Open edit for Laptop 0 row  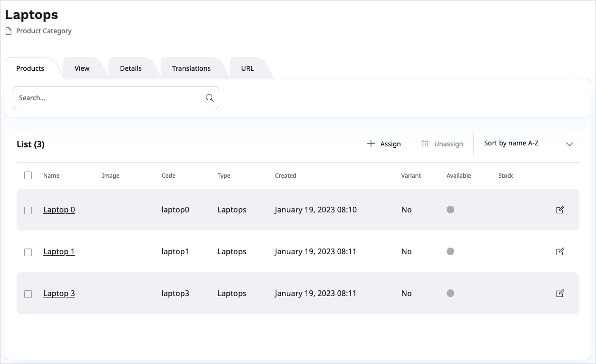[x=560, y=210]
